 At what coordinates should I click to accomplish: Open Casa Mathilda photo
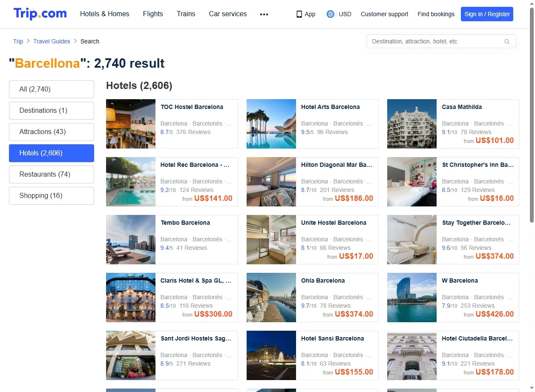[412, 124]
